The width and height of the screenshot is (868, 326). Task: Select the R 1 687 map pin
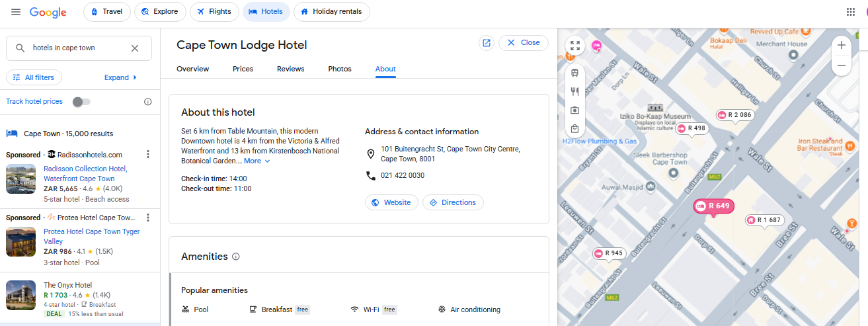[x=765, y=220]
